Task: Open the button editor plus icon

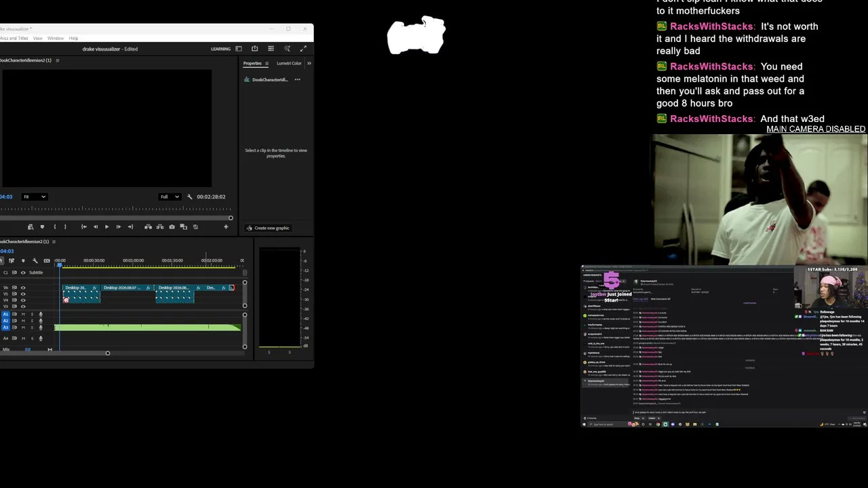Action: coord(226,227)
